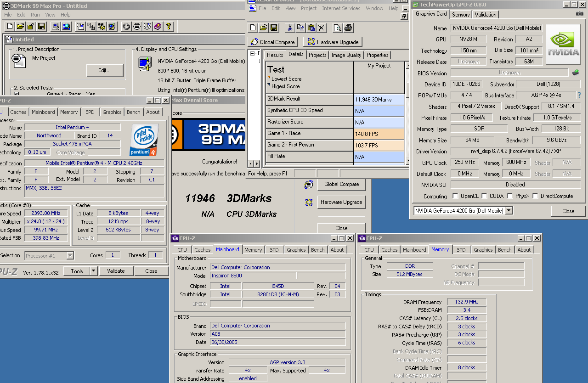Viewport: 588px width, 383px height.
Task: Click Hardware Upgrade button in Result Browser toolbar
Action: point(333,42)
